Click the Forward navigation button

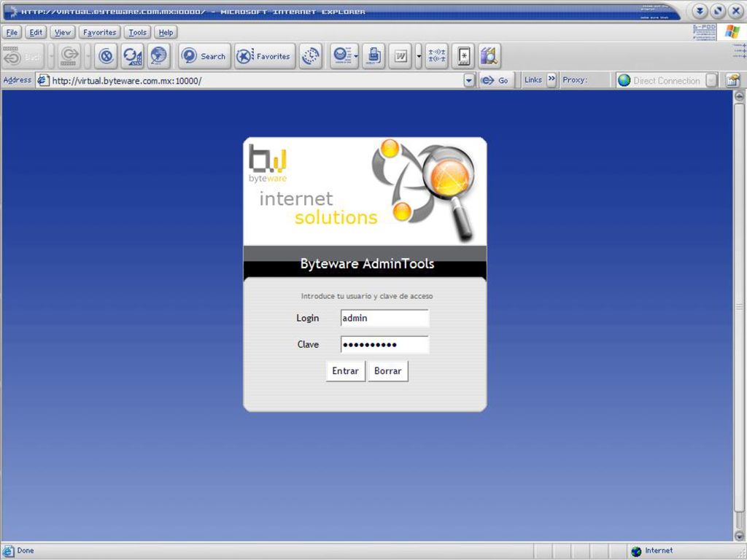pyautogui.click(x=69, y=57)
